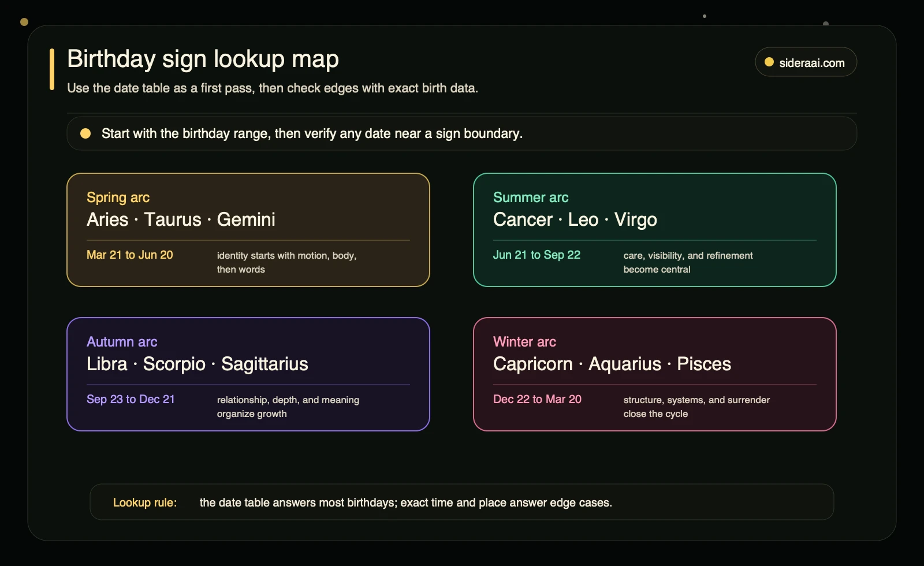Click the Lookup rule: label
Viewport: 924px width, 566px height.
[x=145, y=502]
